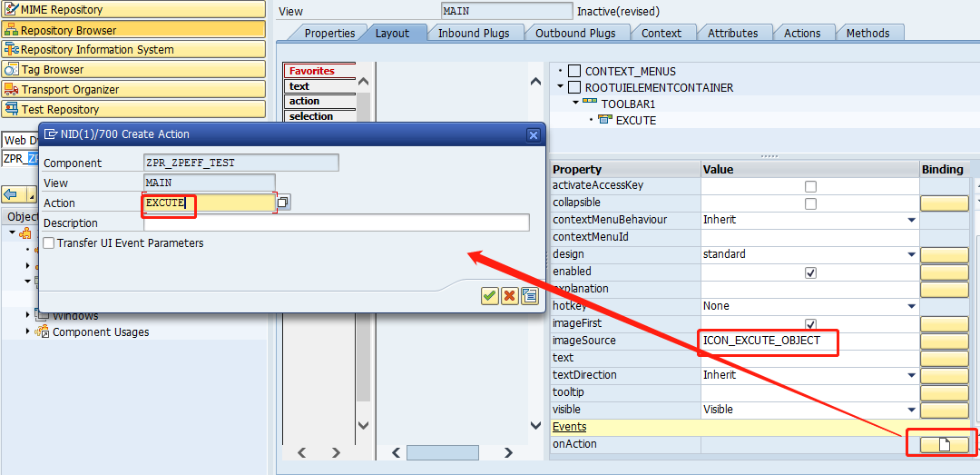
Task: Select the Component Usages node icon
Action: (x=42, y=332)
